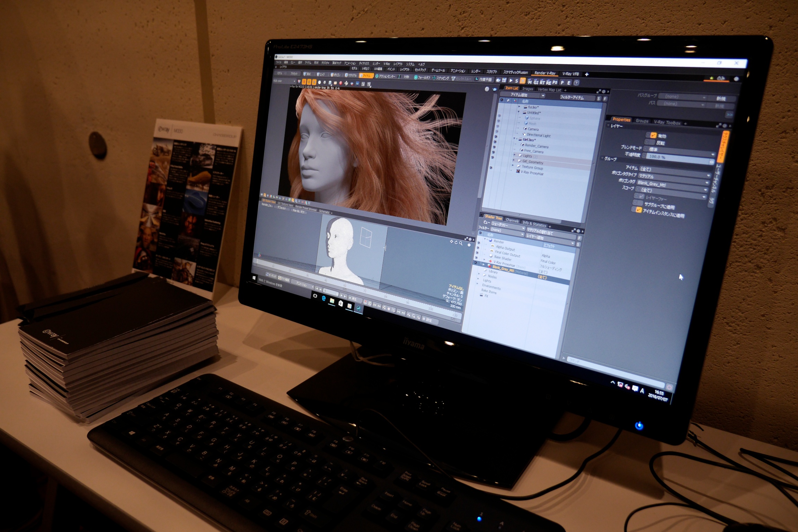Click the help question-mark icon in toolbar
Screen dimensions: 798x532
[x=576, y=83]
